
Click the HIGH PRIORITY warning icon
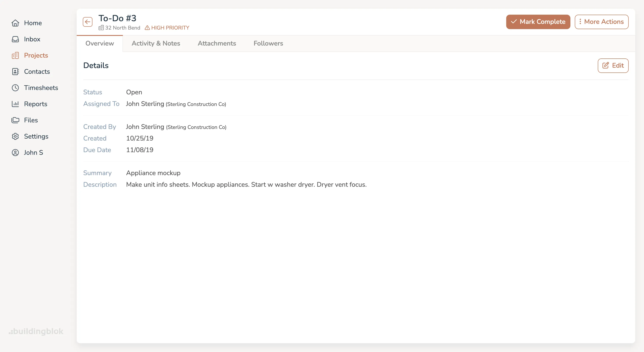click(x=147, y=28)
